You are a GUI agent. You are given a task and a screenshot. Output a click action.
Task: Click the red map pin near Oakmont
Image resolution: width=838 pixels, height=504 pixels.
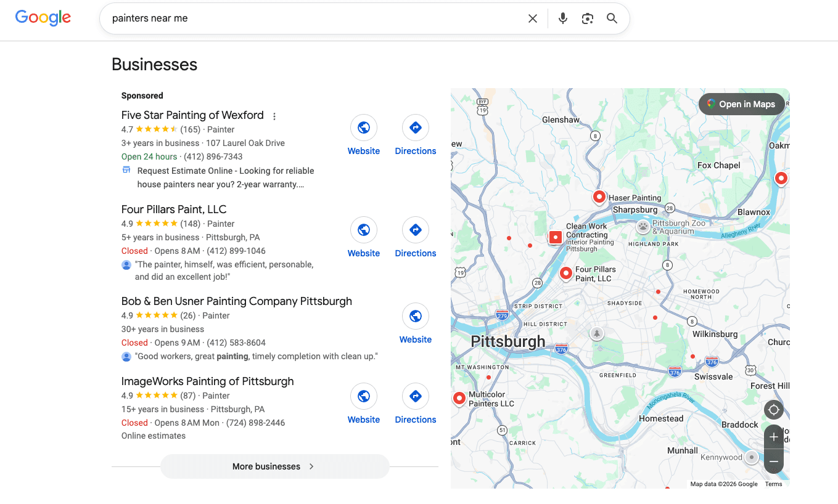pos(781,179)
